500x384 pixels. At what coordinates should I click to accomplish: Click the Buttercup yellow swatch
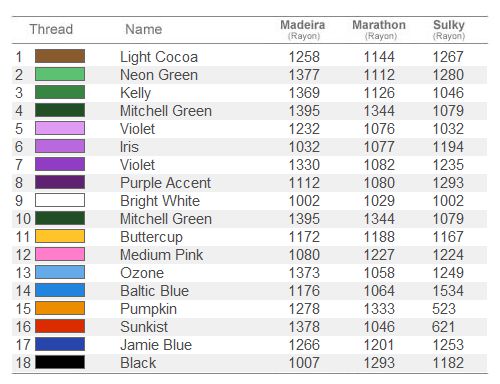click(60, 236)
